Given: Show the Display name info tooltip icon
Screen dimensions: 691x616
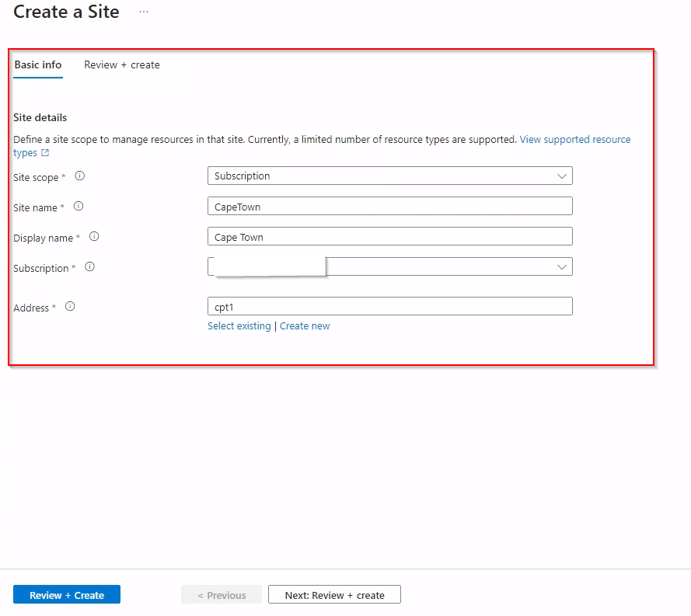Looking at the screenshot, I should [x=95, y=237].
